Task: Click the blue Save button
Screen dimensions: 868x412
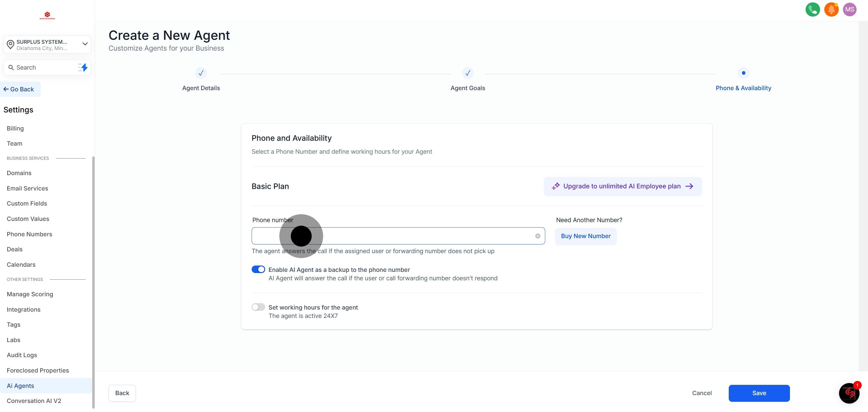Action: click(759, 393)
